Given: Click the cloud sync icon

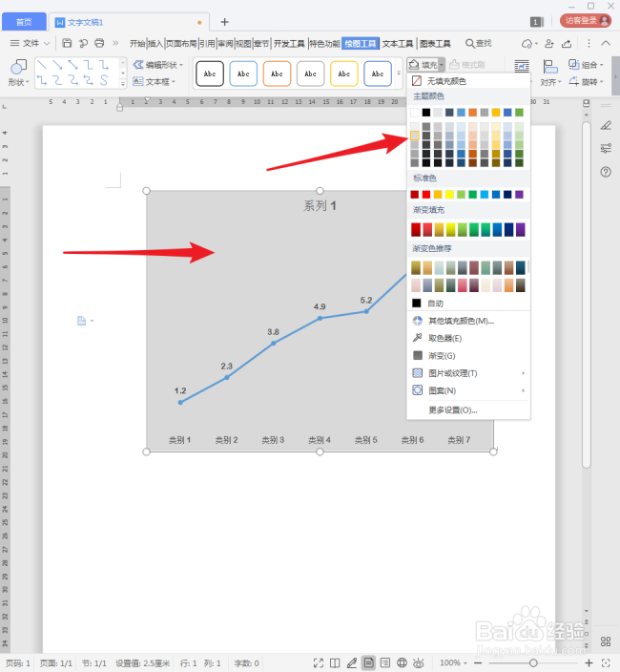Looking at the screenshot, I should (x=527, y=44).
